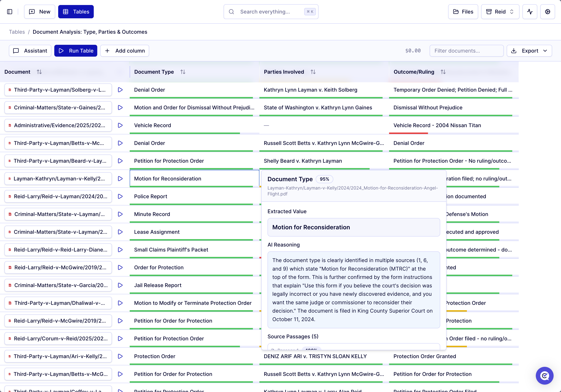
Task: Run extraction for the Police Report row
Action: (120, 196)
